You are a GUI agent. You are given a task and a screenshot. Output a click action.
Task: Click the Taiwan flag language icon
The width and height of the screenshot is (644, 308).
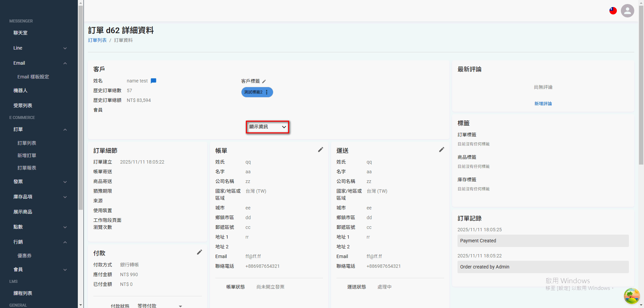pyautogui.click(x=613, y=11)
